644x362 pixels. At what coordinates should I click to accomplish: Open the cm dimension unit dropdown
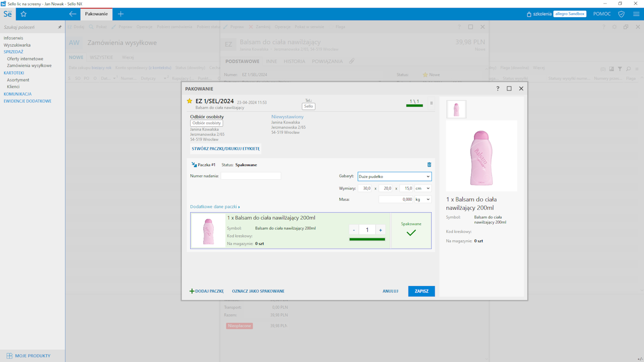point(422,189)
